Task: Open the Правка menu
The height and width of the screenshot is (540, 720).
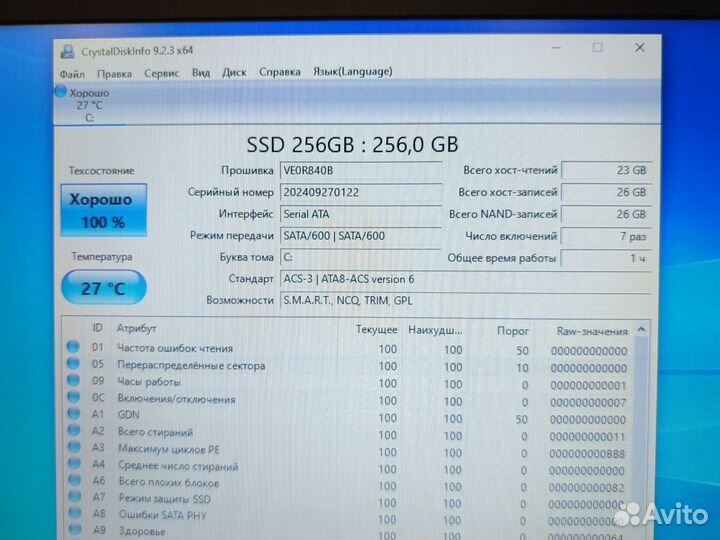Action: point(114,73)
